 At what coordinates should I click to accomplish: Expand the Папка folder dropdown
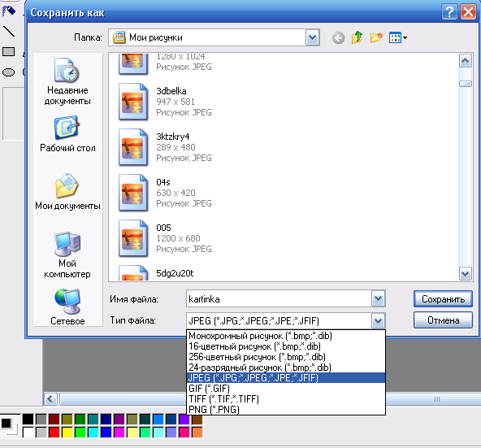tap(312, 37)
